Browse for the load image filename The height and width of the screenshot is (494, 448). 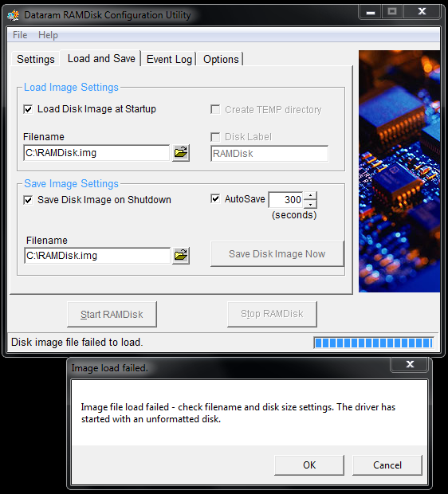181,153
